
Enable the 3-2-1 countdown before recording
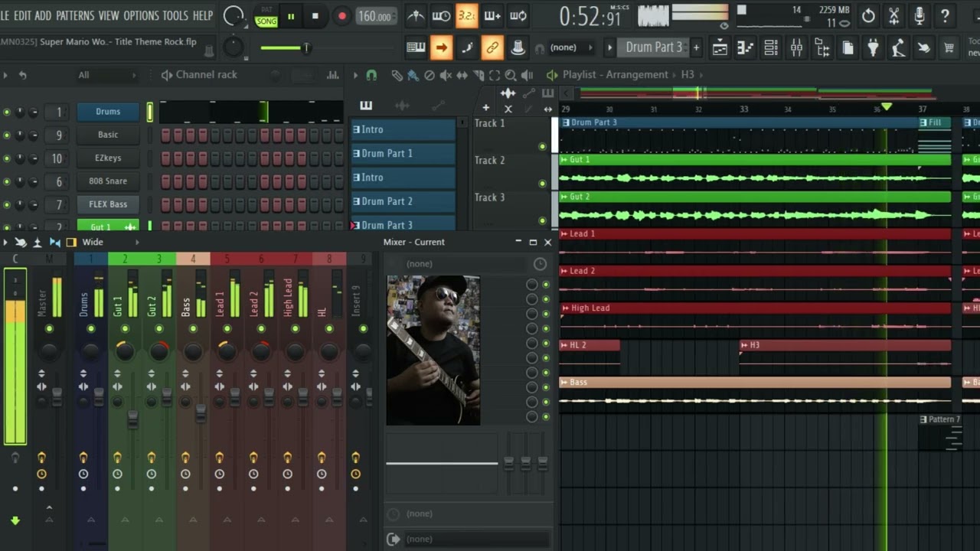(467, 15)
